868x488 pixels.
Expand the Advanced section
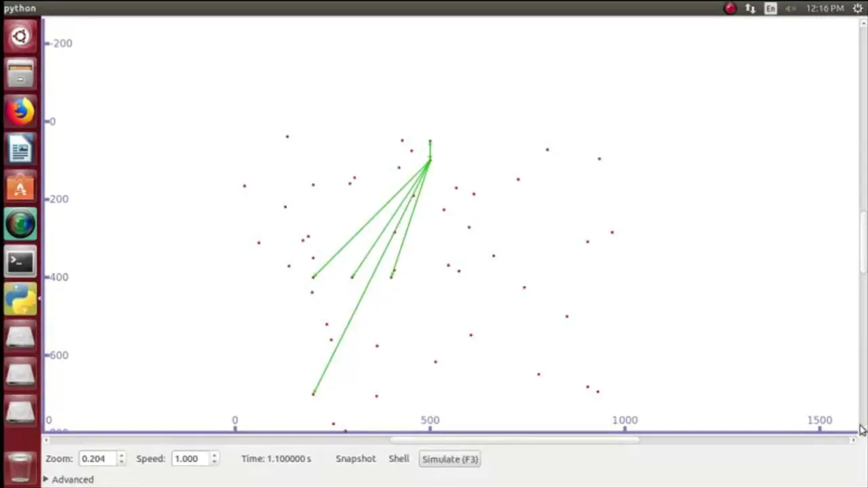[68, 479]
